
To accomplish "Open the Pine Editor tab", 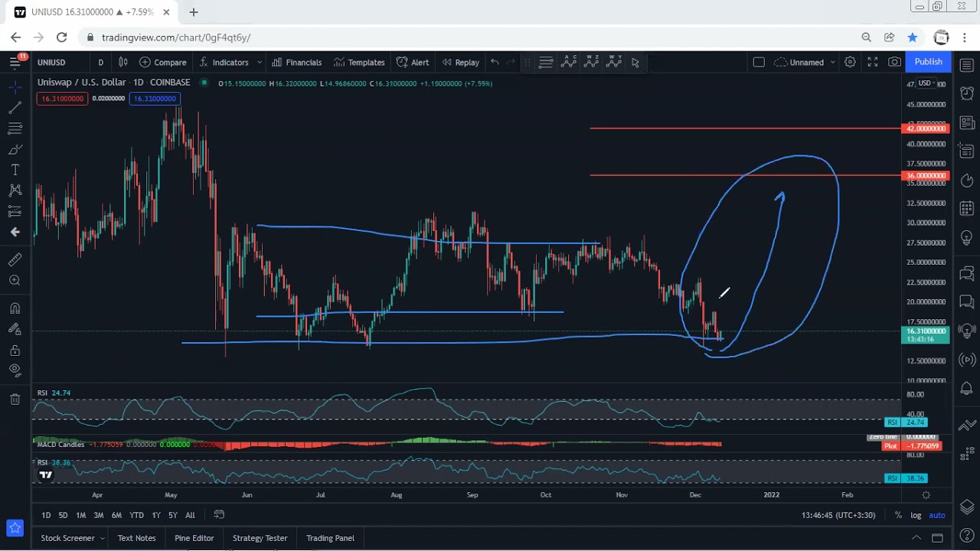I will (194, 538).
